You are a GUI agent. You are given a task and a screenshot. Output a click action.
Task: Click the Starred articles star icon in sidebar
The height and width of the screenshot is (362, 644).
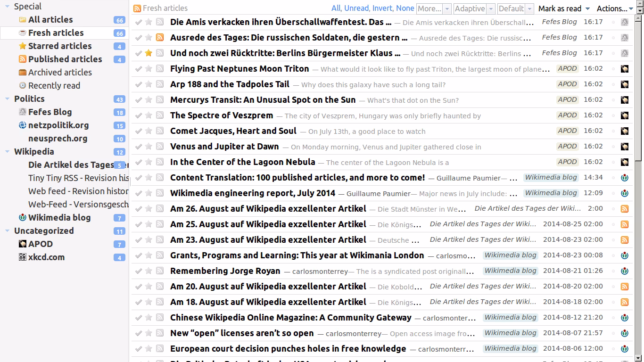(22, 46)
